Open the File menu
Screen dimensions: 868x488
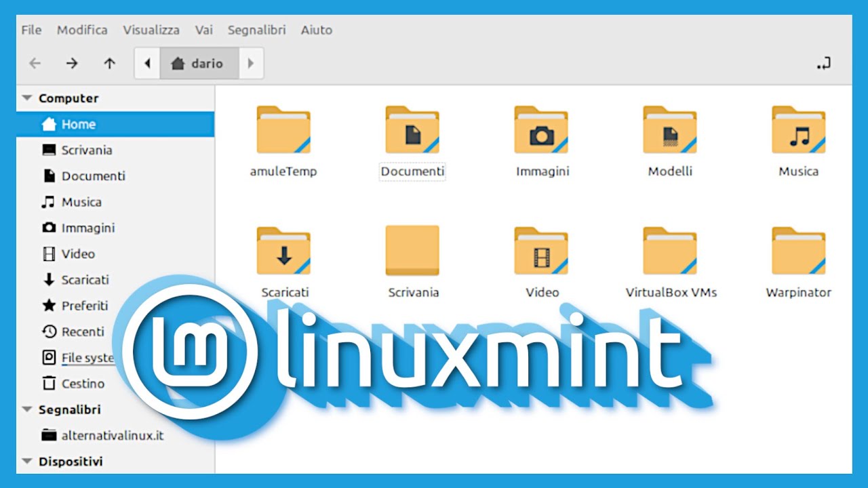click(31, 30)
